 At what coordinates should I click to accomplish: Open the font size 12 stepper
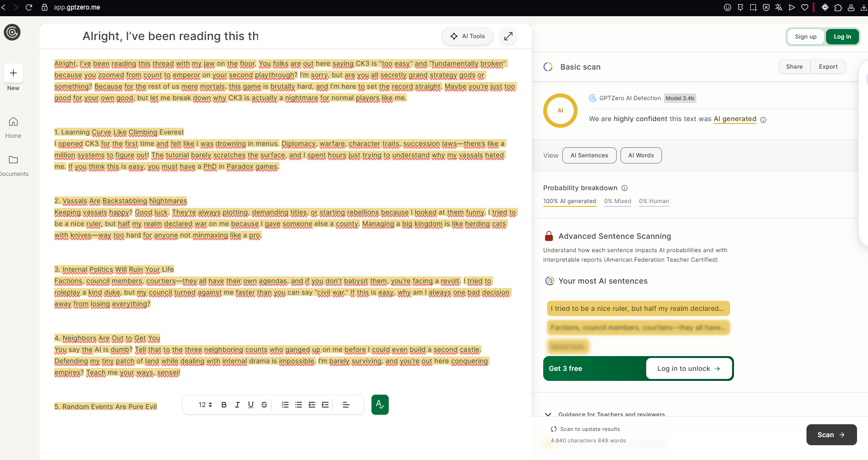pyautogui.click(x=205, y=405)
